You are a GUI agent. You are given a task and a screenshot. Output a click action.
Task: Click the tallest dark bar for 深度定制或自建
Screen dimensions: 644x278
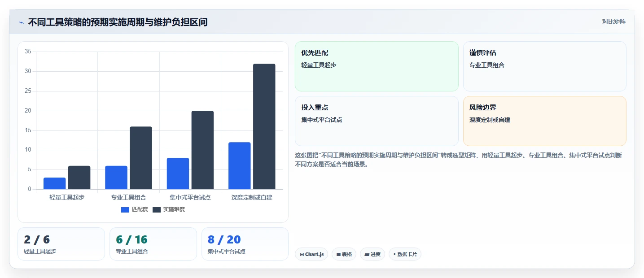[264, 126]
